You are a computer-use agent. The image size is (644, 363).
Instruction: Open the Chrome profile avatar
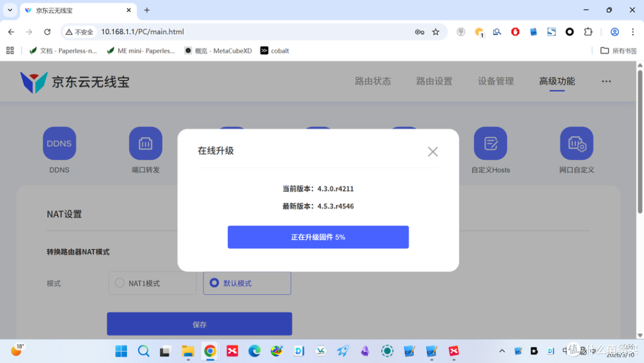614,32
